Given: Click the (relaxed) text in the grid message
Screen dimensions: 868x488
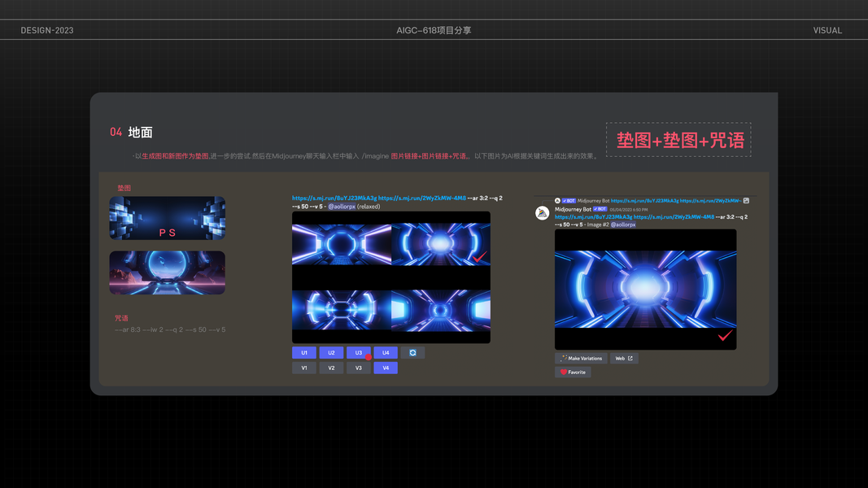Looking at the screenshot, I should [x=369, y=207].
